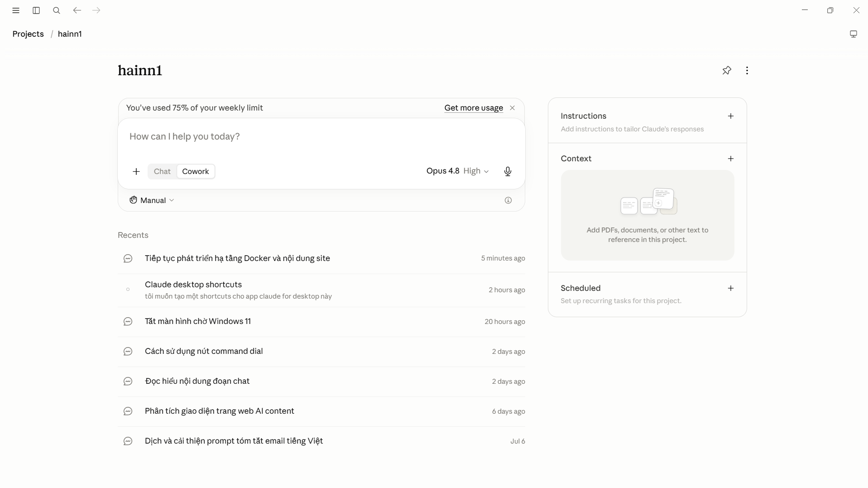Switch to Cowork mode
The height and width of the screenshot is (488, 868).
(x=196, y=171)
